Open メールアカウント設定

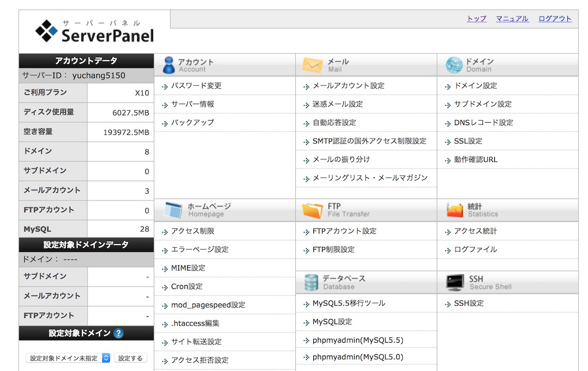coord(348,86)
